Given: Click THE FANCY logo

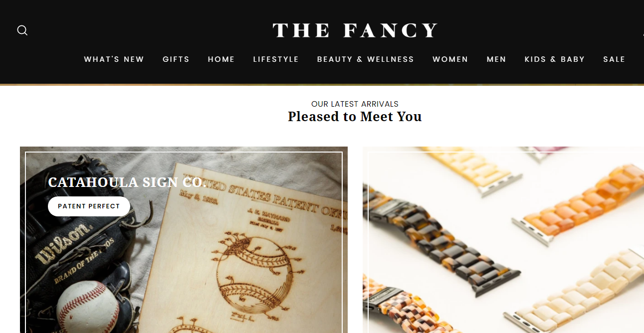Looking at the screenshot, I should point(355,30).
